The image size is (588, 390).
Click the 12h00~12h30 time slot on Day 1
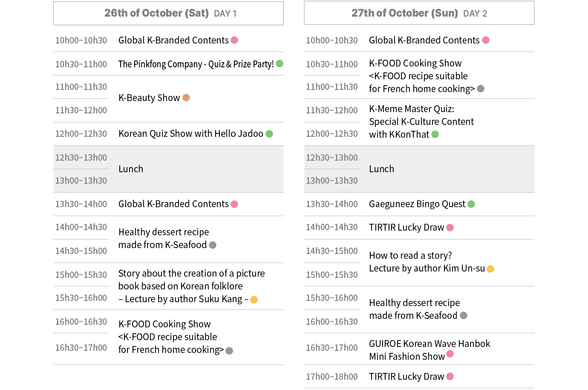[81, 134]
